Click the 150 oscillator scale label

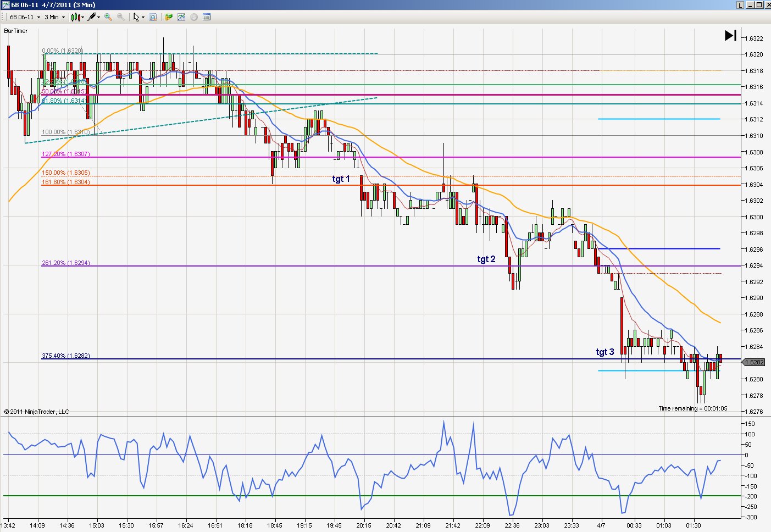(750, 424)
